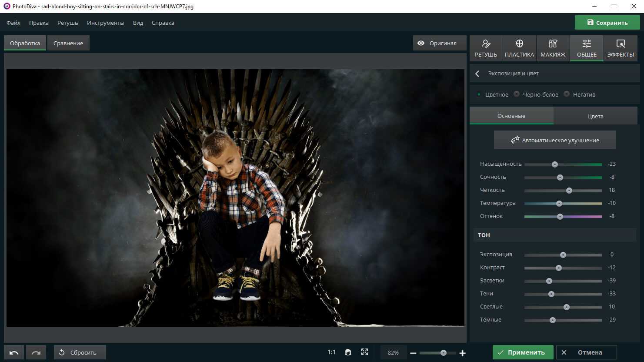Go back from Экспозиция и цвет
The image size is (644, 362).
pos(477,74)
